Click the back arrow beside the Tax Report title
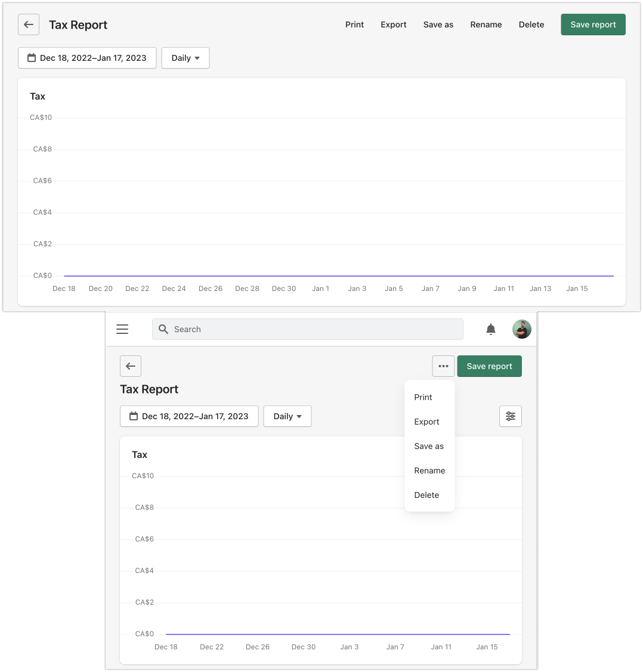Image resolution: width=643 pixels, height=672 pixels. click(29, 24)
